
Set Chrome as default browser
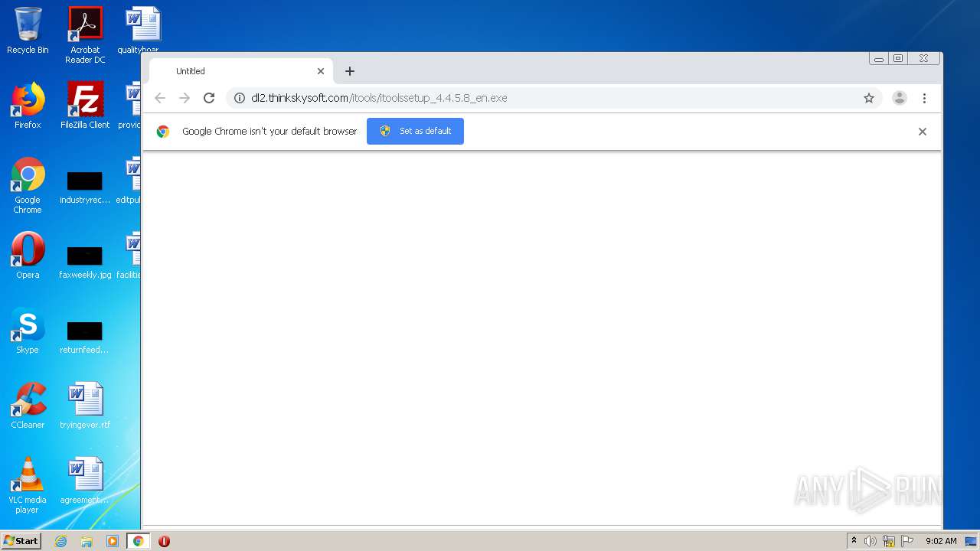pos(415,131)
